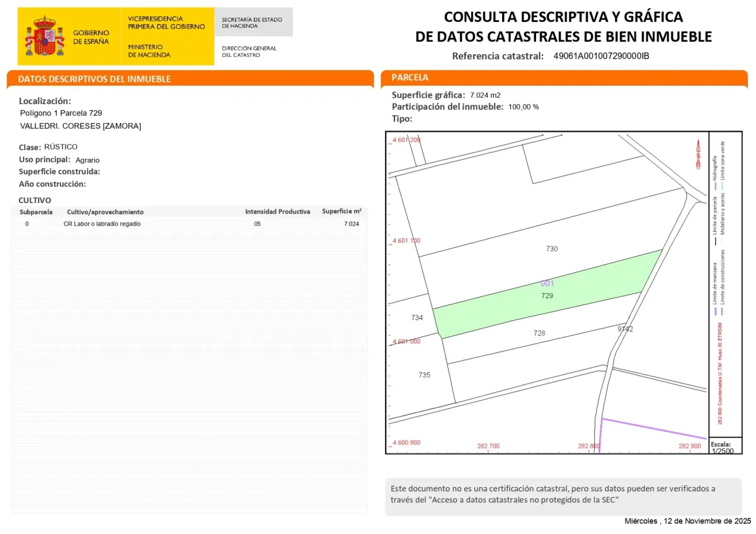Click parcel 730 label on the map
The height and width of the screenshot is (534, 756).
552,249
